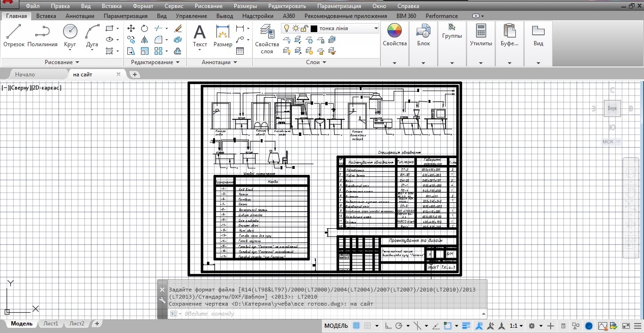Toggle layer lock padlock icon
This screenshot has height=333, width=644.
(x=305, y=28)
